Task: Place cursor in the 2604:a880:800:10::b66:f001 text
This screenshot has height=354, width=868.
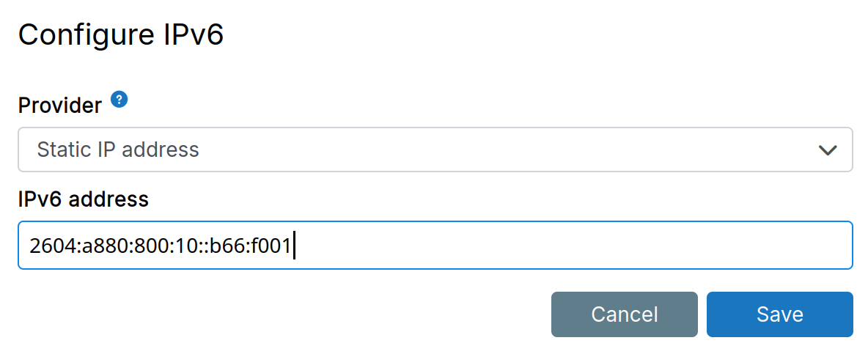Action: (x=160, y=246)
